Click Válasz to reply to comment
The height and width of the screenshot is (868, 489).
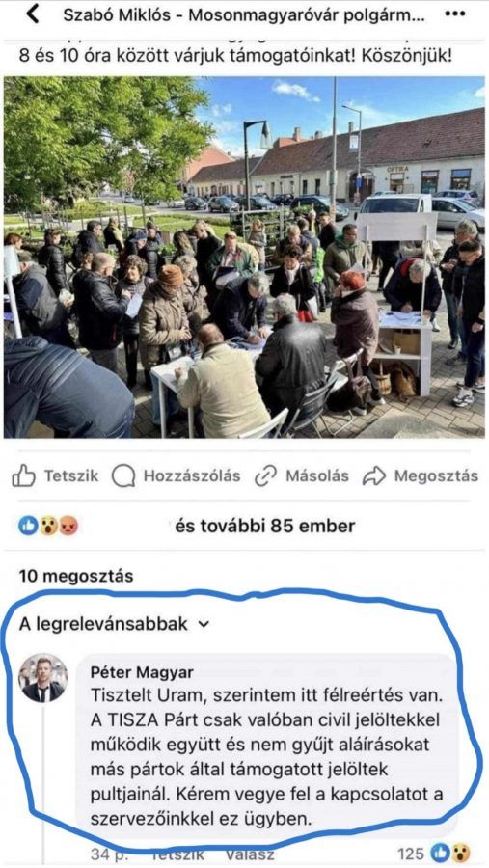pos(249,855)
